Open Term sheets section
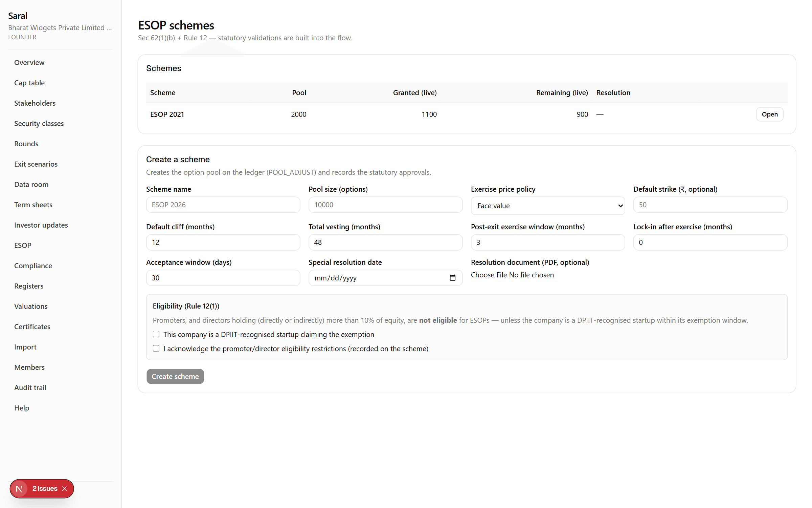The width and height of the screenshot is (812, 508). (33, 205)
